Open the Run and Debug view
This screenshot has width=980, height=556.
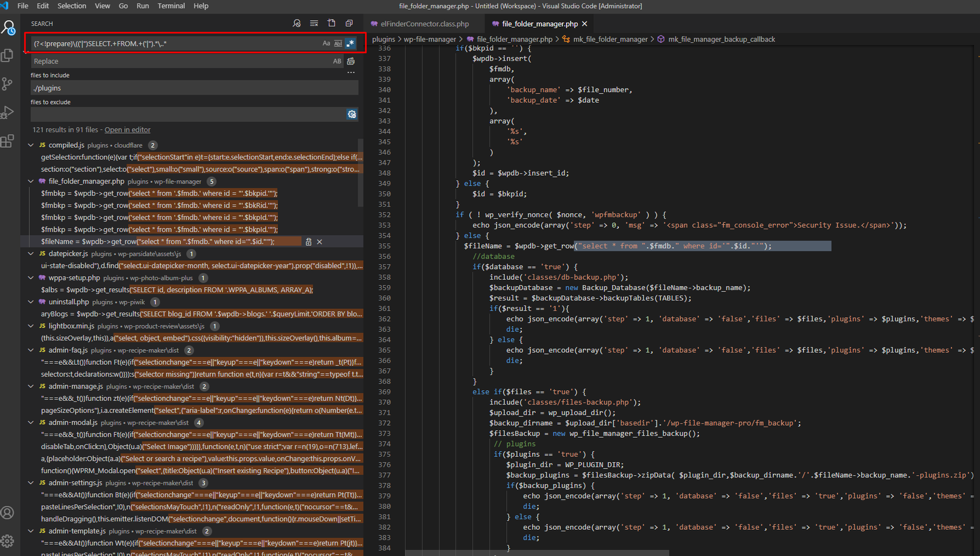pos(8,112)
